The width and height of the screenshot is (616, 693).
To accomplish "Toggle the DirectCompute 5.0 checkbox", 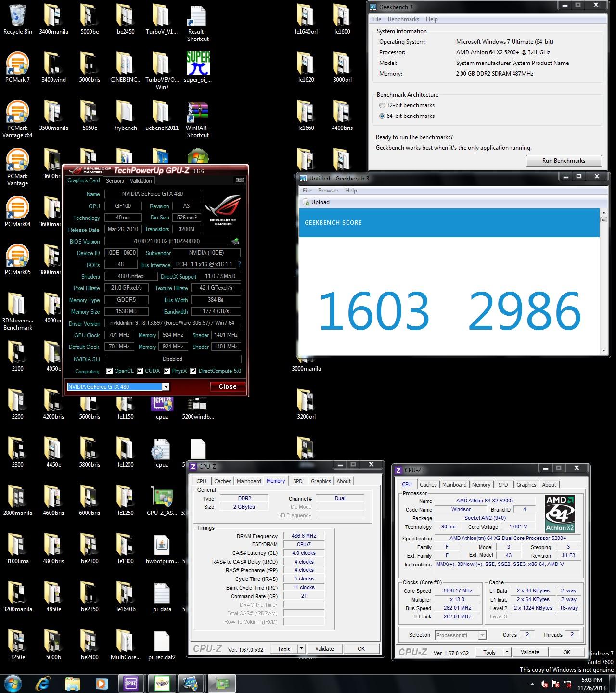I will (x=193, y=371).
